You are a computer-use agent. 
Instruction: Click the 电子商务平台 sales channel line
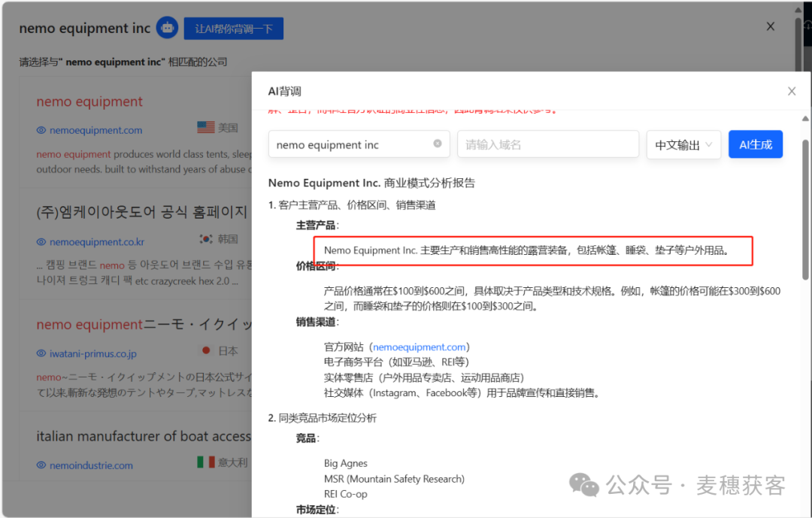point(396,362)
